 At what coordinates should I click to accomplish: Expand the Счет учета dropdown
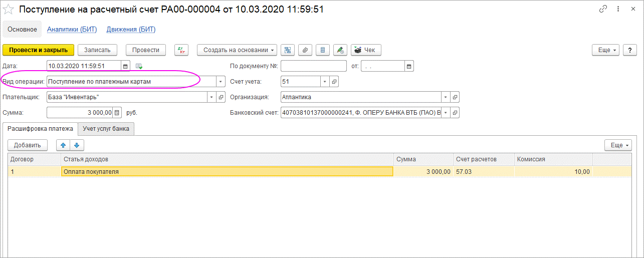(325, 82)
